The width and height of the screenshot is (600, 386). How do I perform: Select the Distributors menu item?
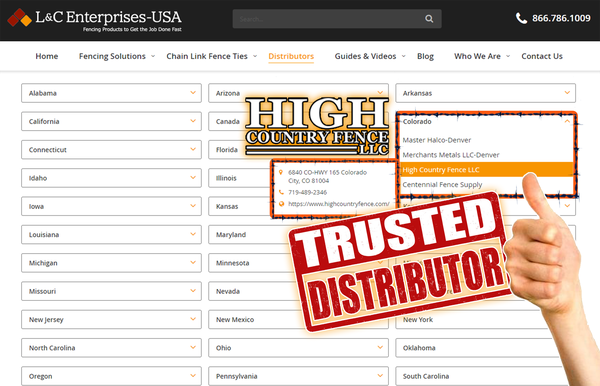(291, 56)
